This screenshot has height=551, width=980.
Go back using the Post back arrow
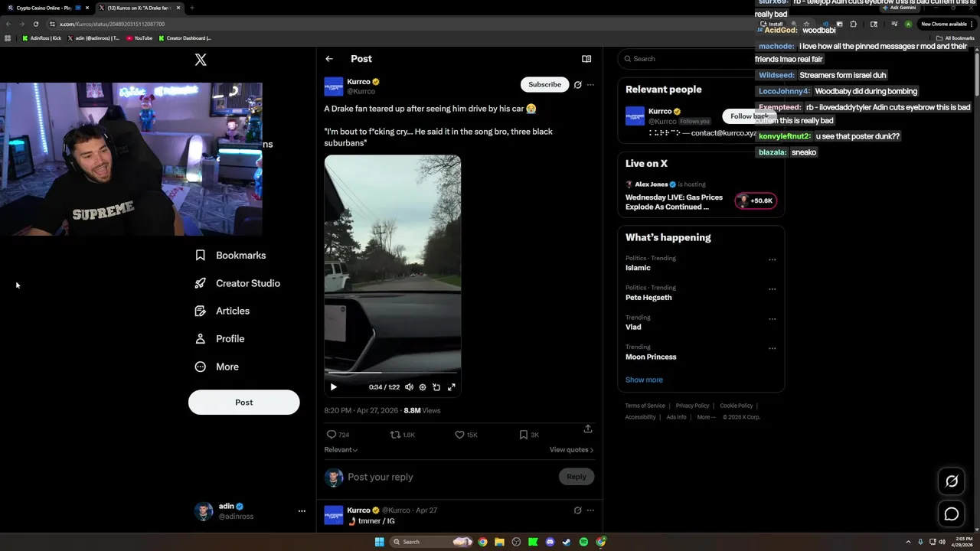pyautogui.click(x=329, y=59)
